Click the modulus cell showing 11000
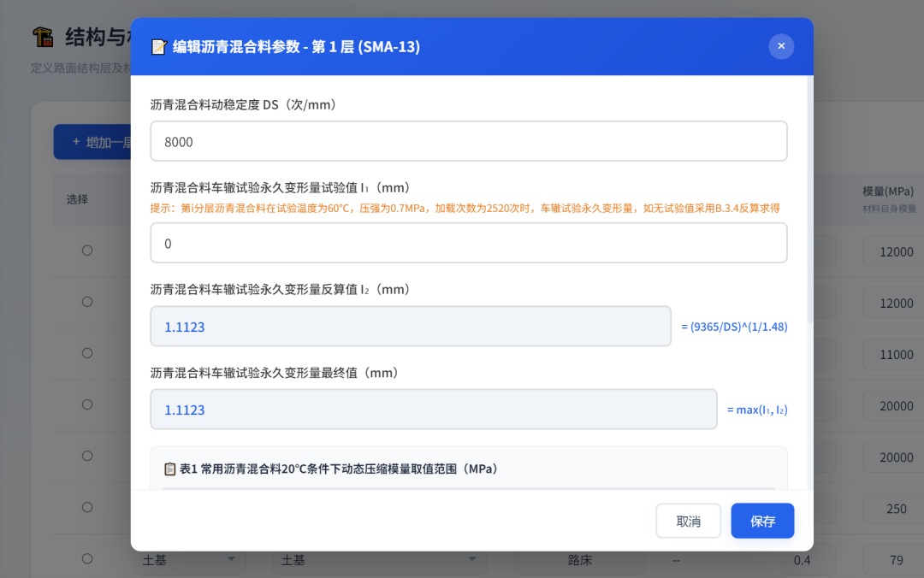Image resolution: width=924 pixels, height=578 pixels. coord(893,355)
